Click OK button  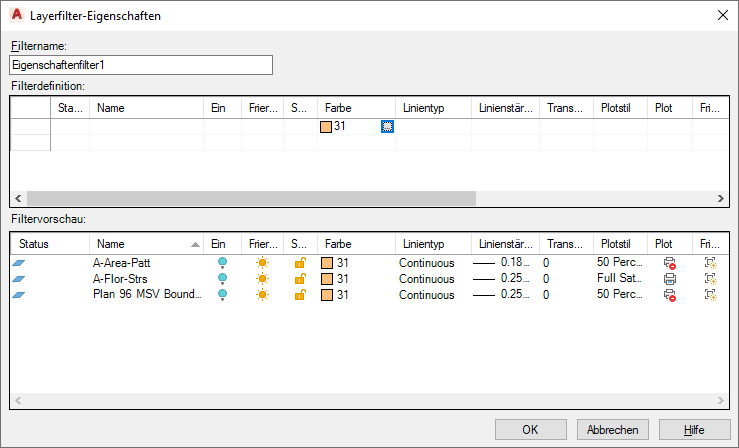531,430
